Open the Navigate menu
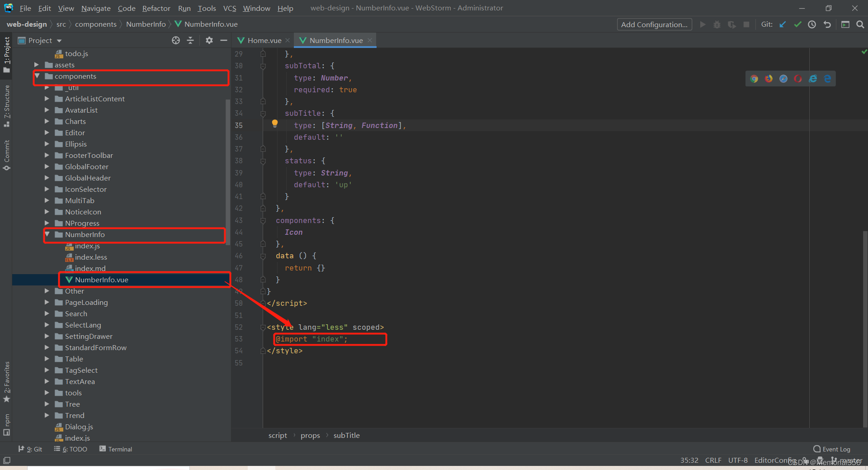Viewport: 868px width, 470px height. click(96, 8)
